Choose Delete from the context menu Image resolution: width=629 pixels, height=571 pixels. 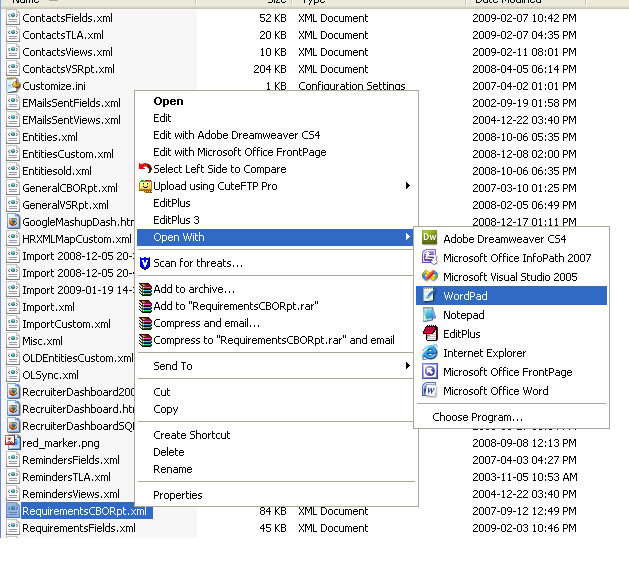[x=169, y=452]
